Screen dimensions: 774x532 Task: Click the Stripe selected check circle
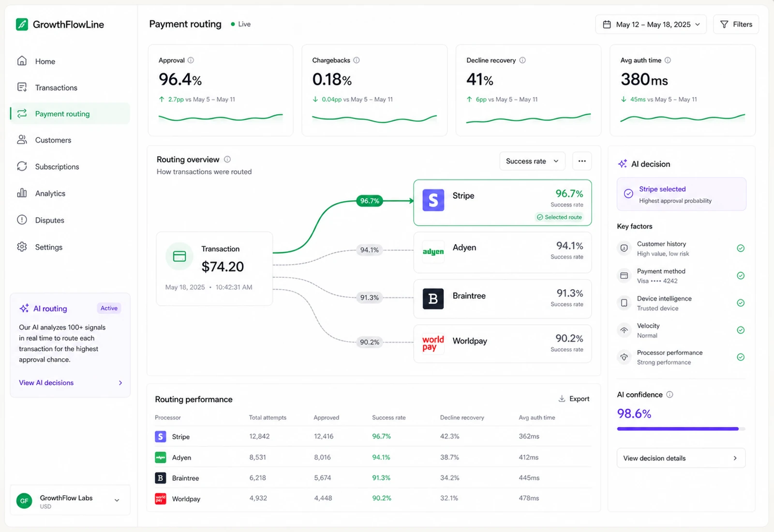tap(628, 193)
